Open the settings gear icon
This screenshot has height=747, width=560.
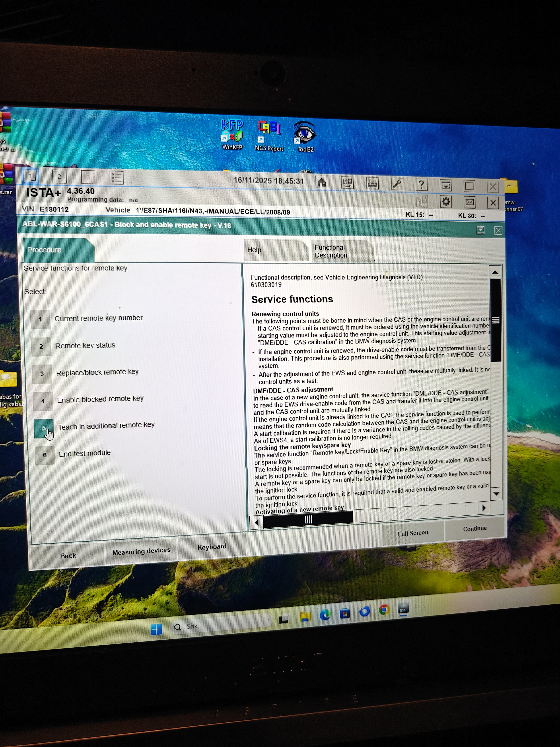446,202
